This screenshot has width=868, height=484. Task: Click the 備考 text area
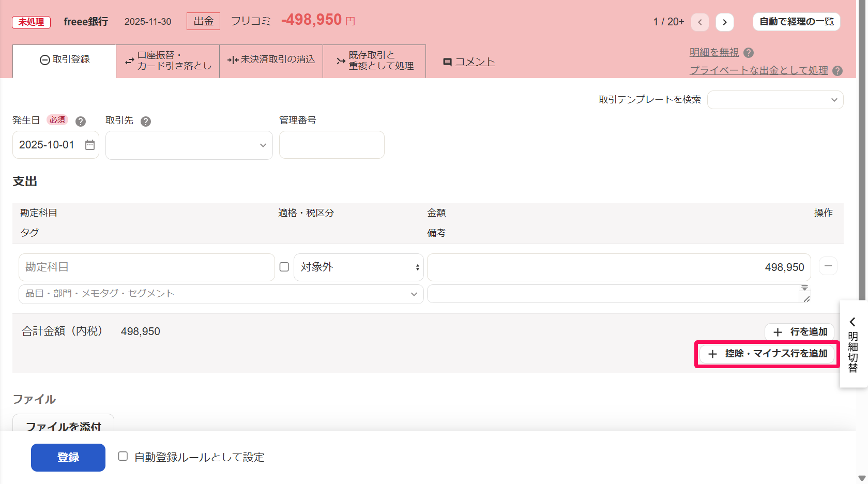pos(619,294)
